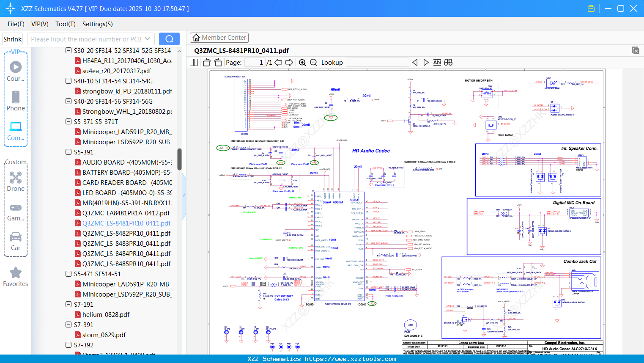The width and height of the screenshot is (644, 363).
Task: Rotate the page counterclockwise
Action: pos(207,63)
